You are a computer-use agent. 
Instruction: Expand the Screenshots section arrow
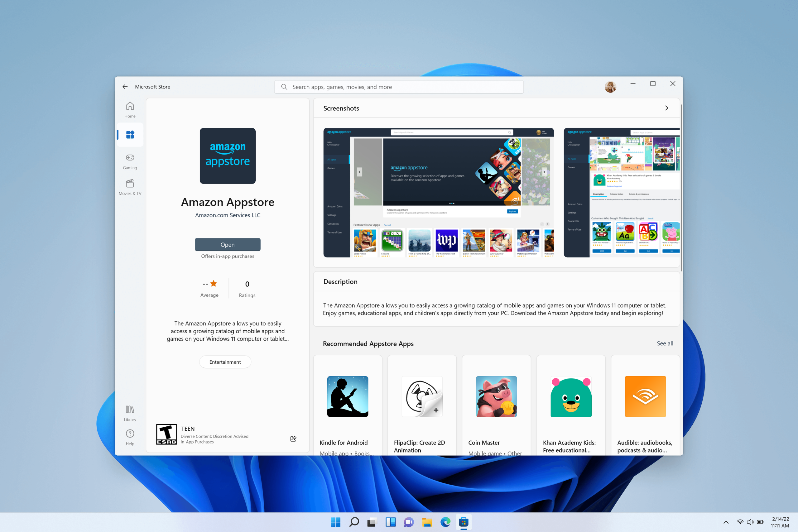[667, 108]
